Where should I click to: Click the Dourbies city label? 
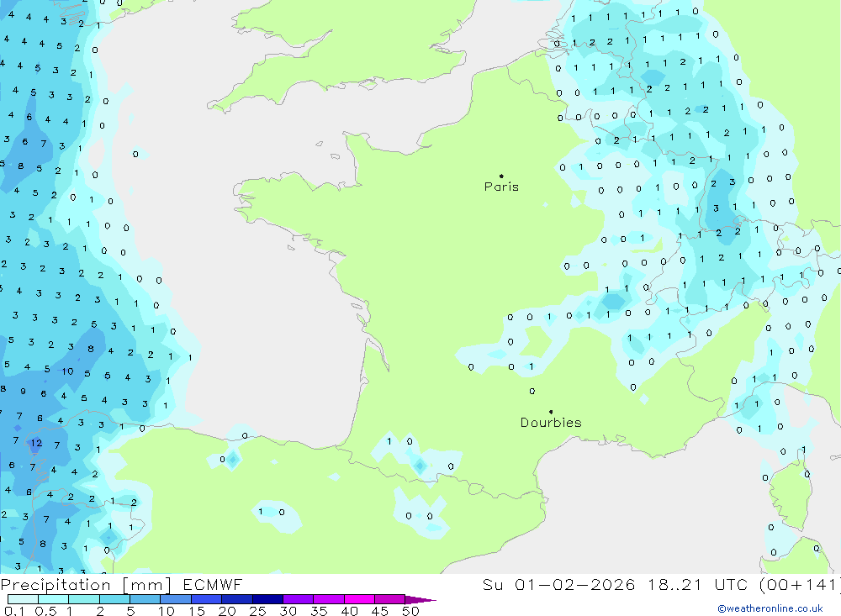click(x=551, y=423)
